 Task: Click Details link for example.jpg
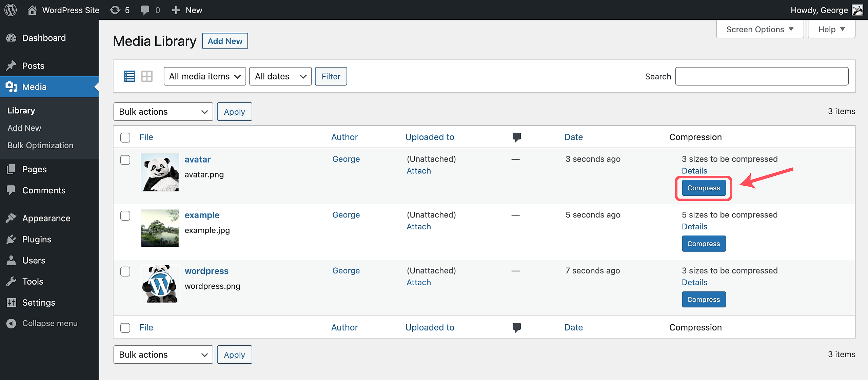point(694,227)
